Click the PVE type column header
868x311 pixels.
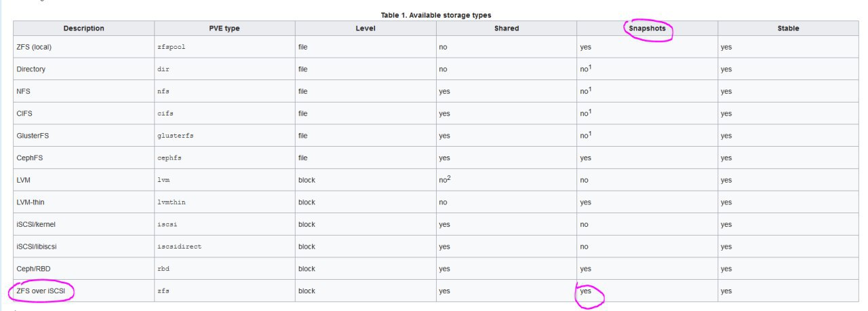224,29
